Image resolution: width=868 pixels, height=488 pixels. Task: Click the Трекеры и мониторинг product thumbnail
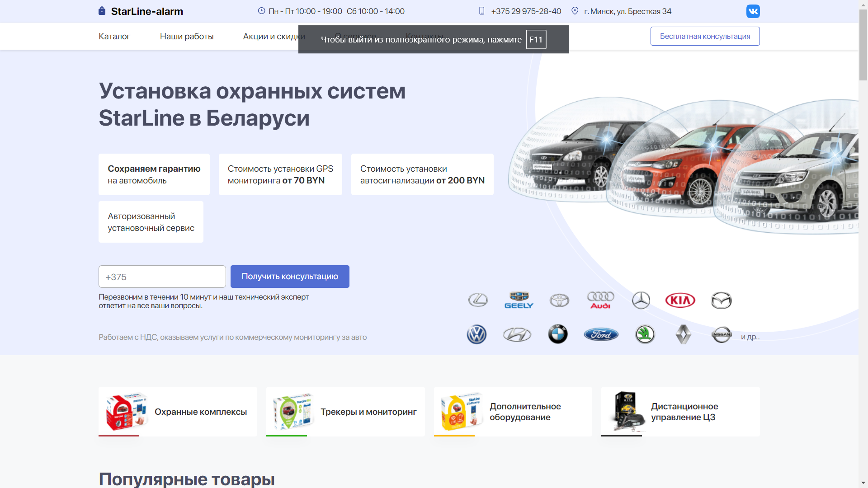tap(294, 411)
